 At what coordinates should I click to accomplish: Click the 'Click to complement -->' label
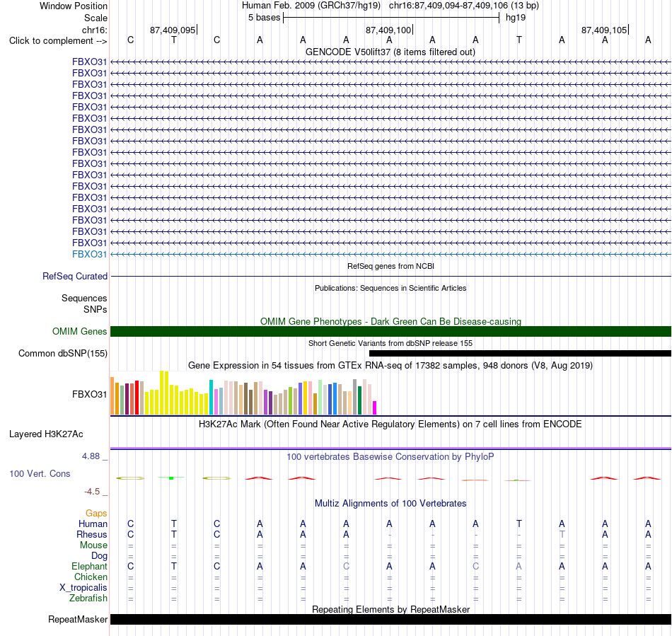point(58,41)
